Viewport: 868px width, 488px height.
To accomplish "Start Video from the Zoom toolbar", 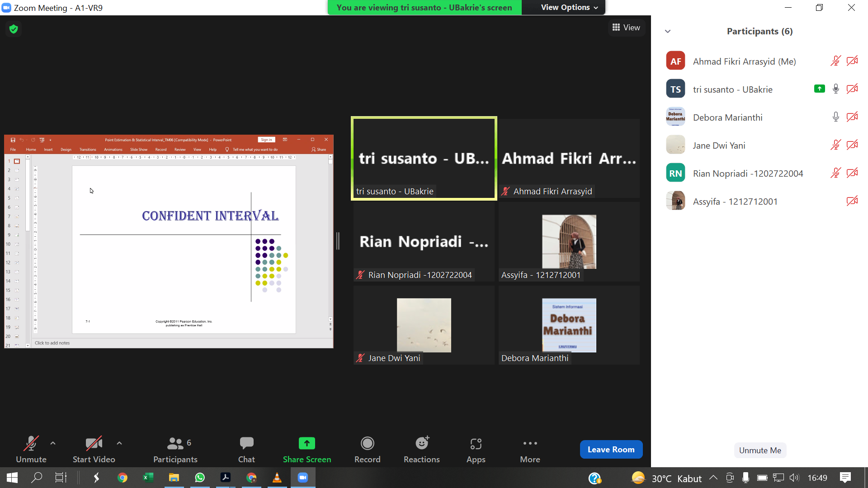I will pos(94,450).
